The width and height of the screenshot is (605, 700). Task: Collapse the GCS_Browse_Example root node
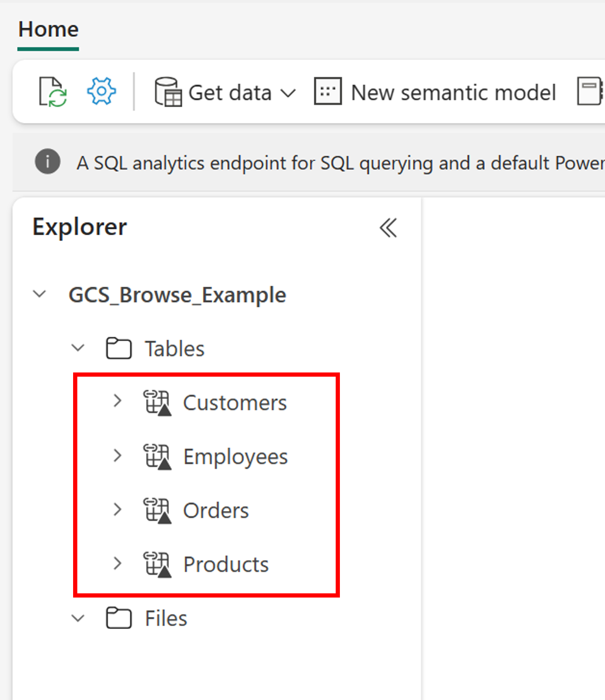click(x=40, y=294)
